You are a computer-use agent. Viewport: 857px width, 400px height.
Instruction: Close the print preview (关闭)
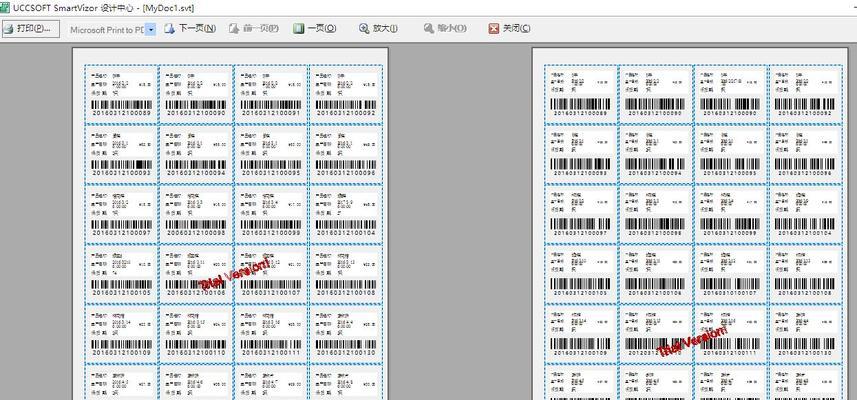(x=509, y=29)
